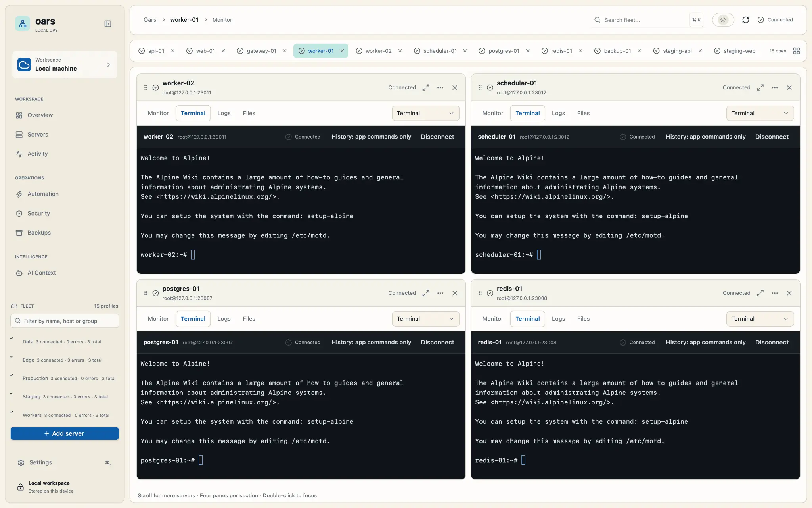812x508 pixels.
Task: Expand worker-02 pane to fullscreen
Action: coord(425,87)
